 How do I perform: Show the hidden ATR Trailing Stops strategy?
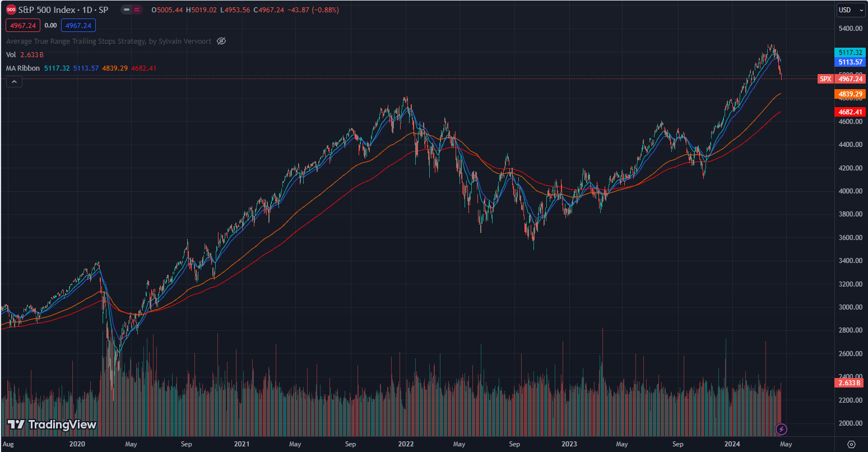point(221,41)
